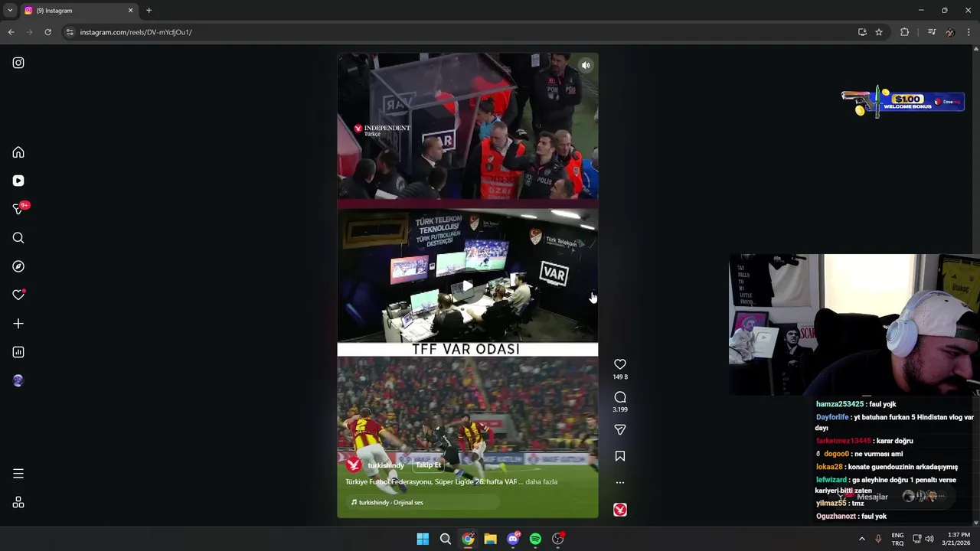
Task: Click chat message from hamza253425
Action: (856, 404)
